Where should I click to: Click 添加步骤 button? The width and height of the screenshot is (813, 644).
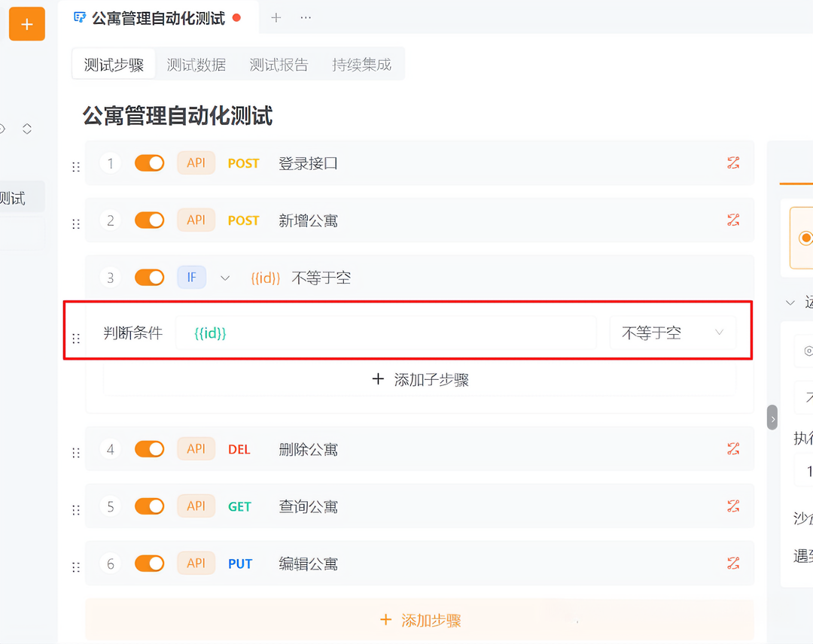420,620
